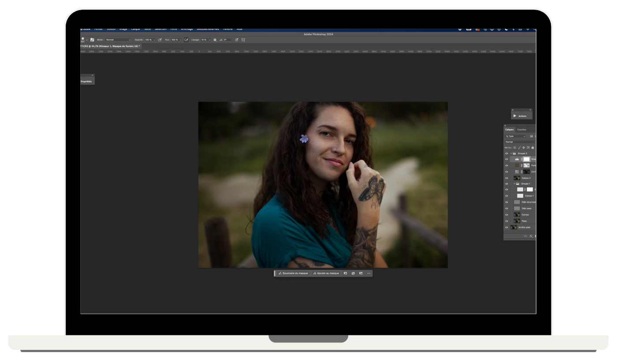This screenshot has width=618, height=364.
Task: Click Soustraire du masque button
Action: tap(293, 273)
